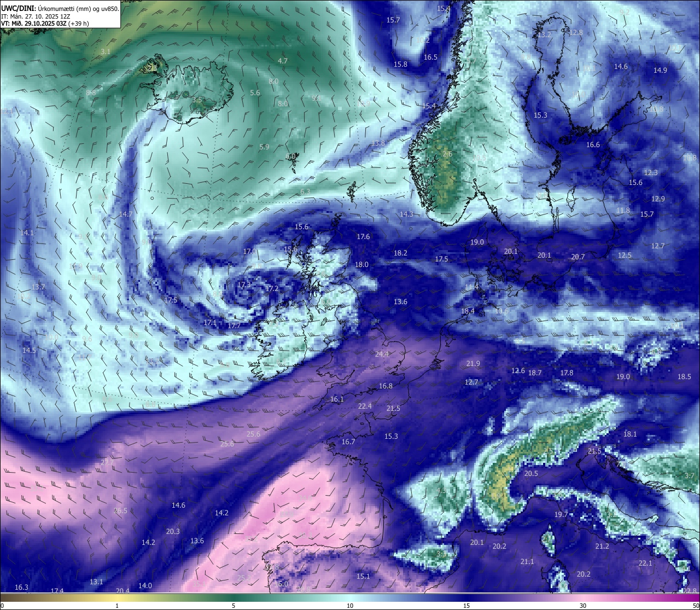Click the 17.7 value northwest of Ireland
This screenshot has height=610, width=700.
(x=234, y=326)
